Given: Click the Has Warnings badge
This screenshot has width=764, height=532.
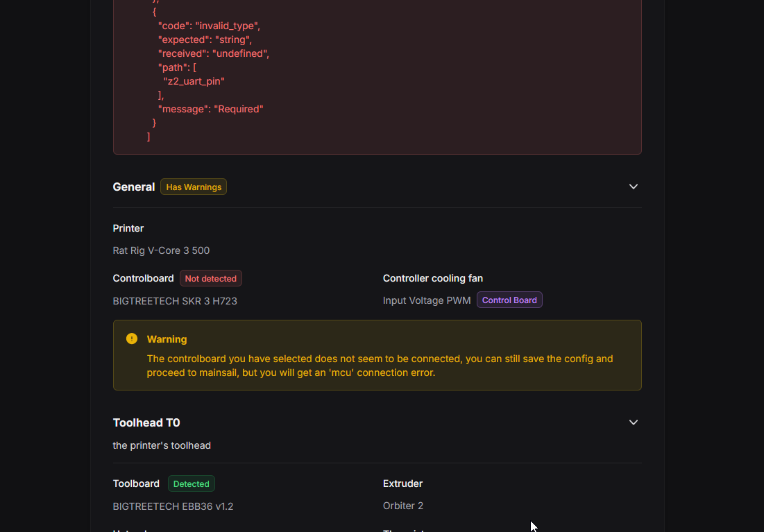Looking at the screenshot, I should [x=194, y=187].
